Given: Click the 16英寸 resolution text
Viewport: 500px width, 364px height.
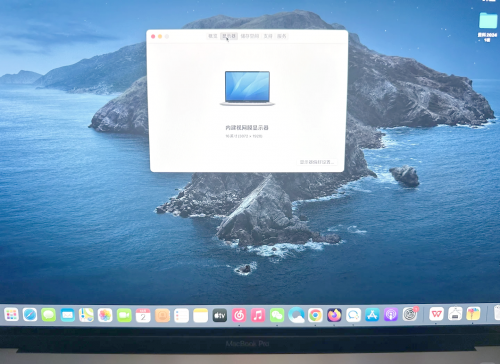Looking at the screenshot, I should click(x=244, y=136).
